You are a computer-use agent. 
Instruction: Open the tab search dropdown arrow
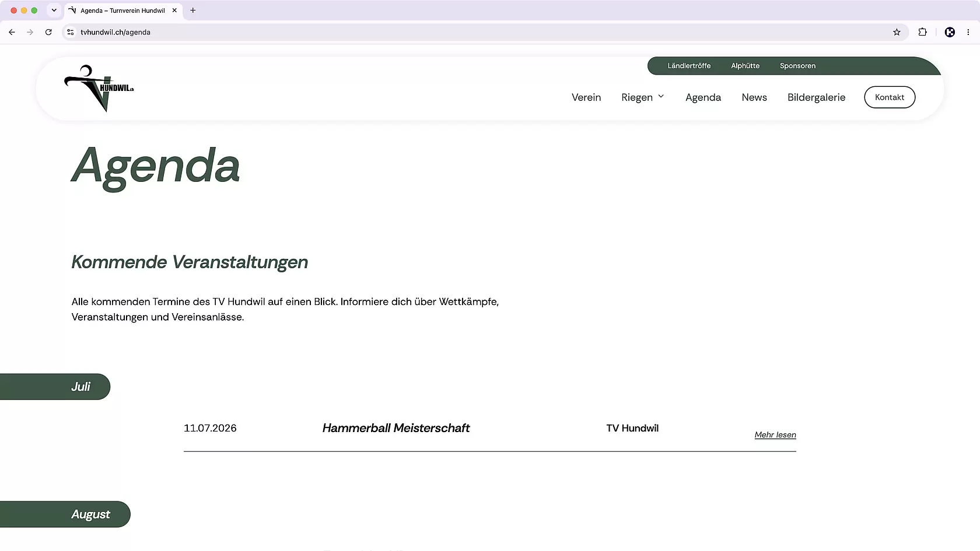[54, 10]
